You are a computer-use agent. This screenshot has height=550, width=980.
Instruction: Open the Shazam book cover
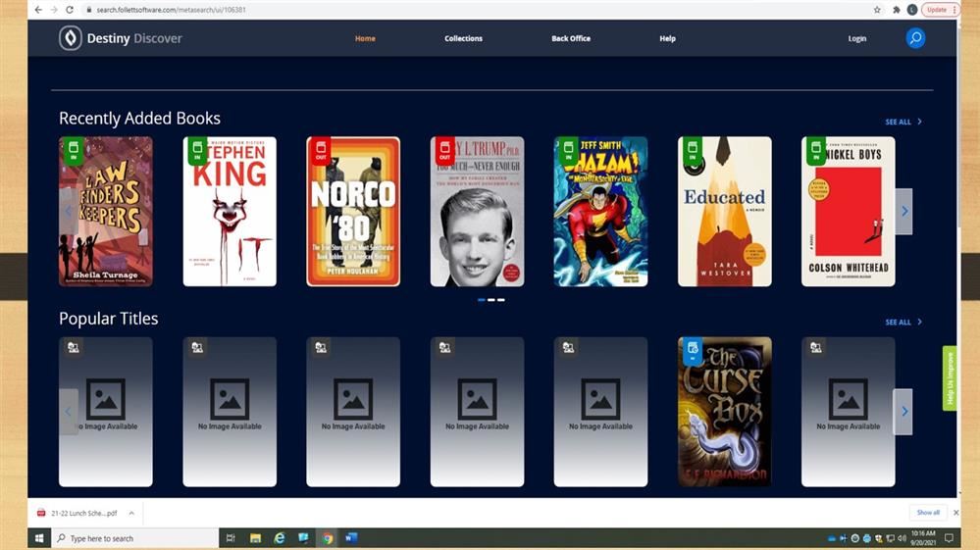click(x=600, y=212)
